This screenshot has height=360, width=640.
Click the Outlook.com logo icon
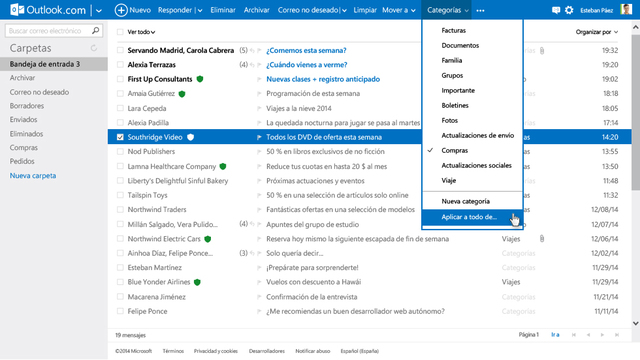click(17, 10)
